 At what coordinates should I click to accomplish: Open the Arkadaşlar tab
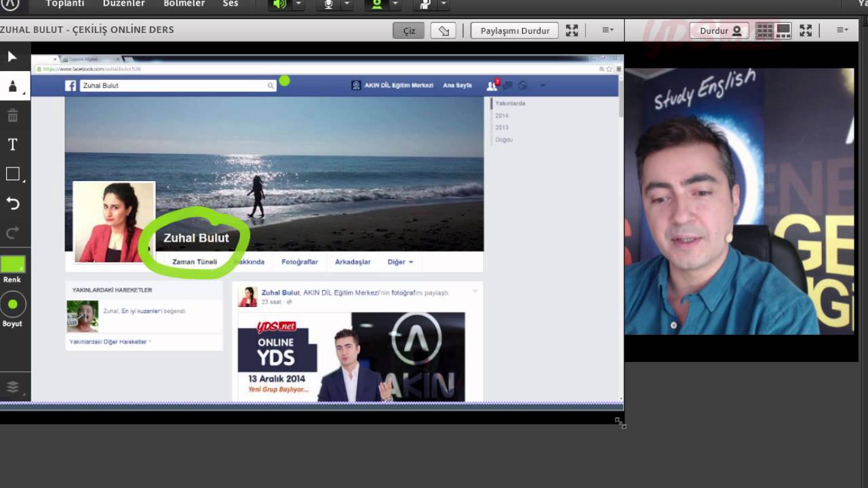(353, 262)
